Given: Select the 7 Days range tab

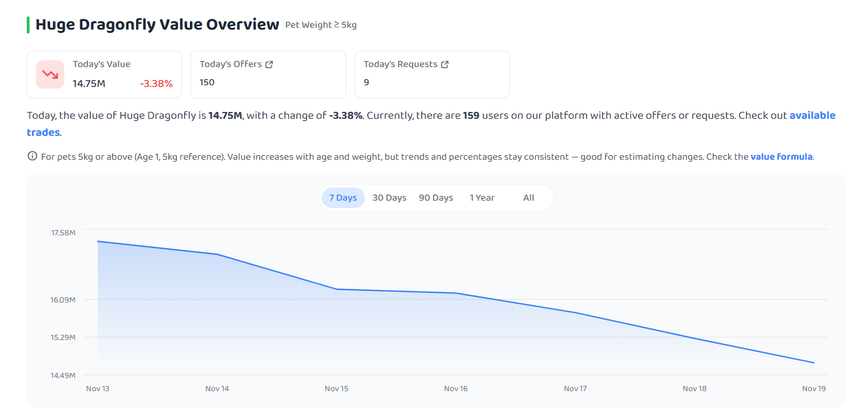Looking at the screenshot, I should pos(343,198).
